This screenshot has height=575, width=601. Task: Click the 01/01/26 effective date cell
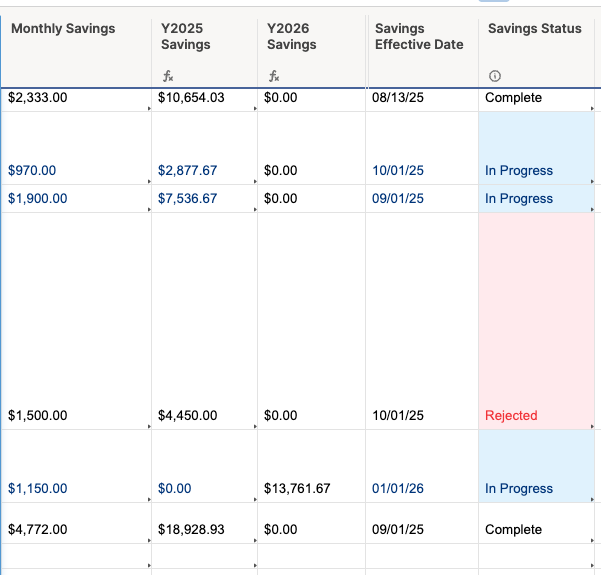(x=398, y=489)
